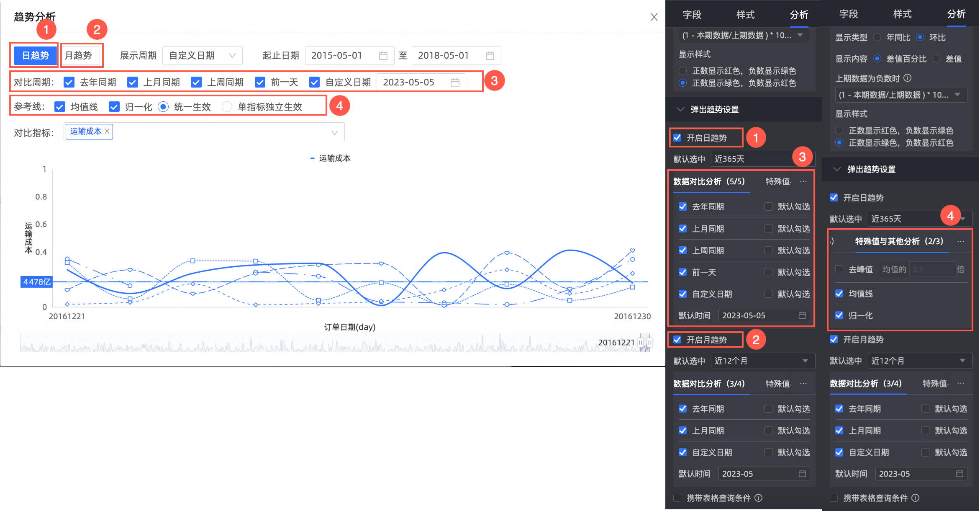Open the 展示周期 自定义日期 dropdown
The height and width of the screenshot is (511, 980).
pyautogui.click(x=203, y=56)
